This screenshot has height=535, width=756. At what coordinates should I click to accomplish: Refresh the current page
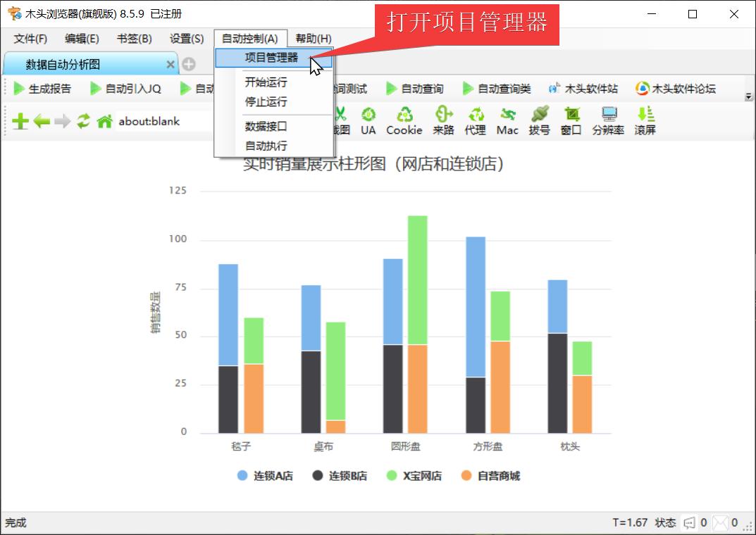pos(84,120)
